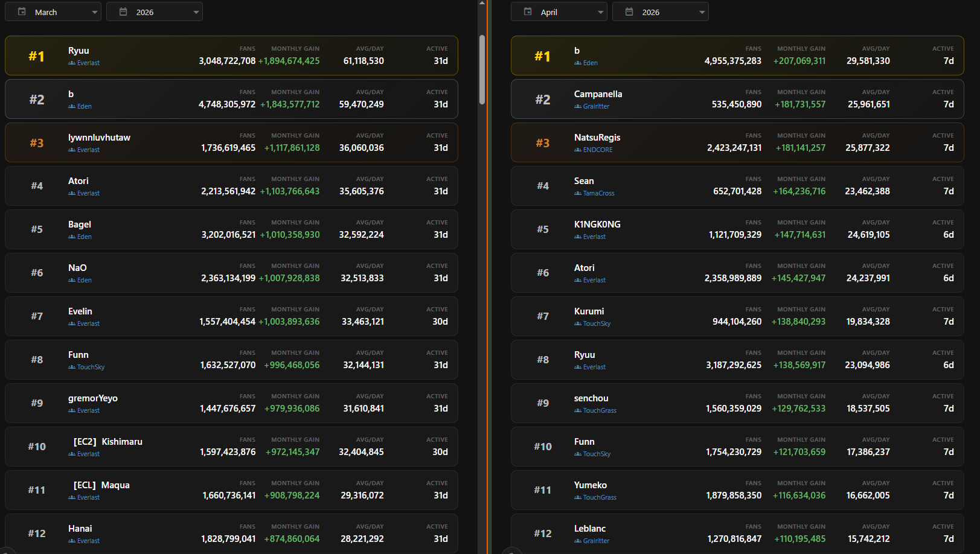Click monthly gain +1,007,928,838
Viewport: 980px width, 554px height.
click(289, 278)
